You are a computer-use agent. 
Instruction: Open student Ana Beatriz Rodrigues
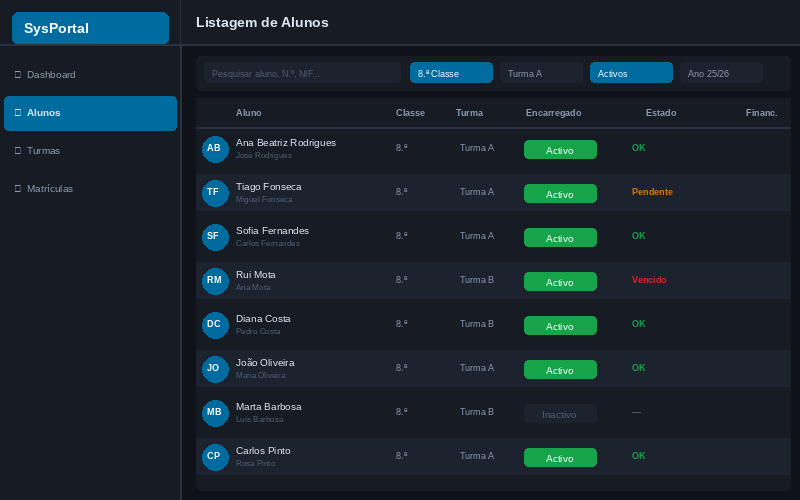[286, 143]
